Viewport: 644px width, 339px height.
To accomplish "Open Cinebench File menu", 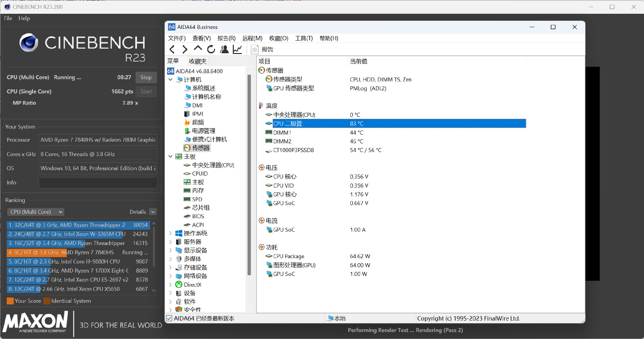I will [x=8, y=18].
